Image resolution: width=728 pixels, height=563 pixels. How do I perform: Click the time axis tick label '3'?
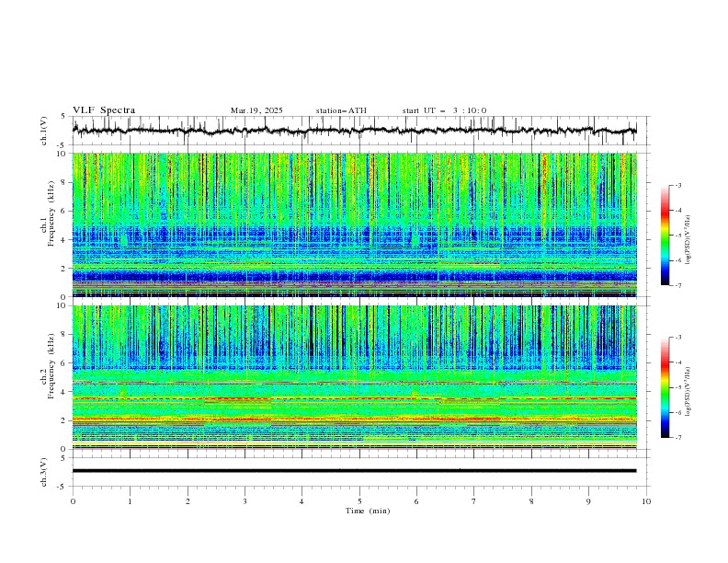pos(245,501)
